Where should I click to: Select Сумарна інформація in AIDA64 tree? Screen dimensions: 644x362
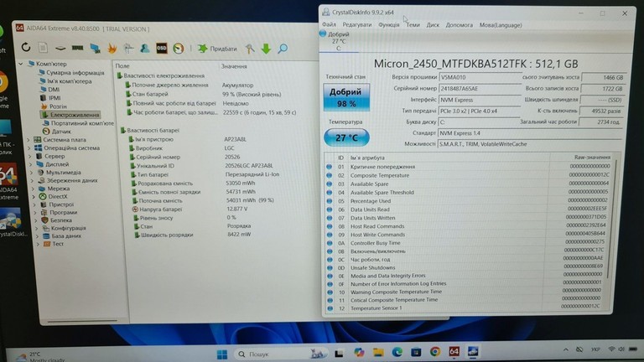click(x=75, y=73)
